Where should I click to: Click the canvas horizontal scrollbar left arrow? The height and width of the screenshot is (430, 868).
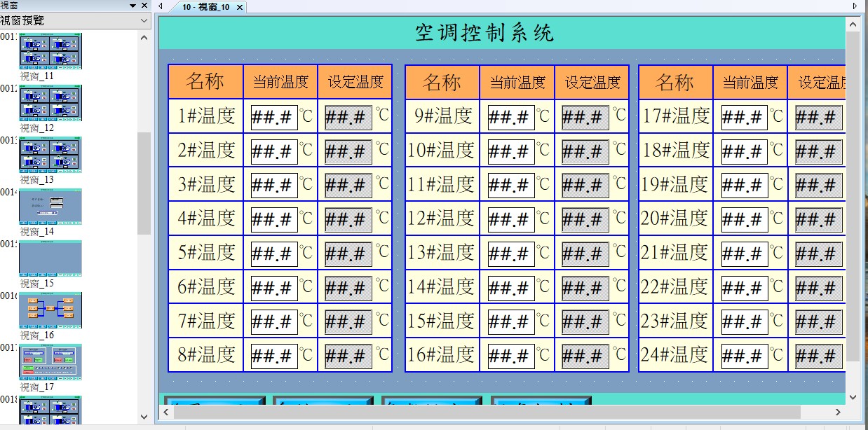pos(166,412)
